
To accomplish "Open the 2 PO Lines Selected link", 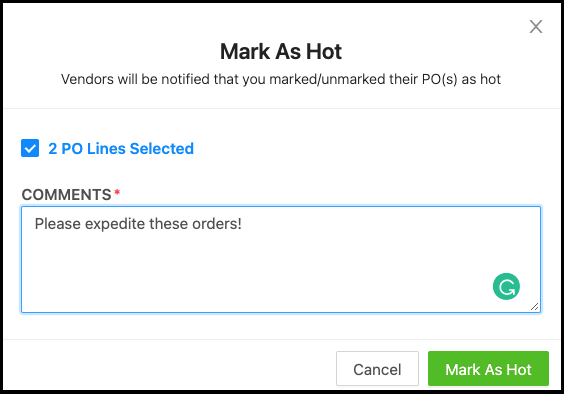I will (121, 149).
